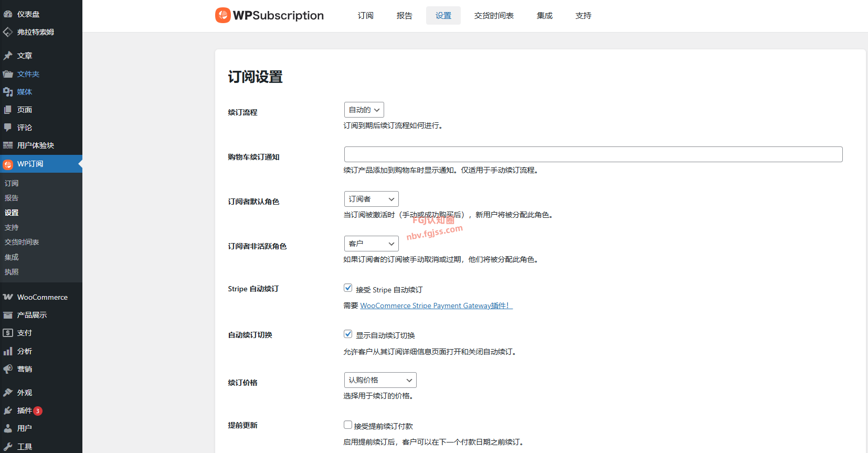Uncheck 接受 Stripe 自动续订 checkbox
Image resolution: width=868 pixels, height=453 pixels.
pyautogui.click(x=348, y=288)
